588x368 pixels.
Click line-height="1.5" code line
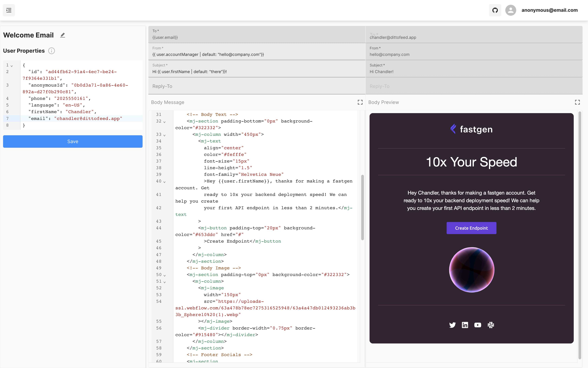[228, 168]
